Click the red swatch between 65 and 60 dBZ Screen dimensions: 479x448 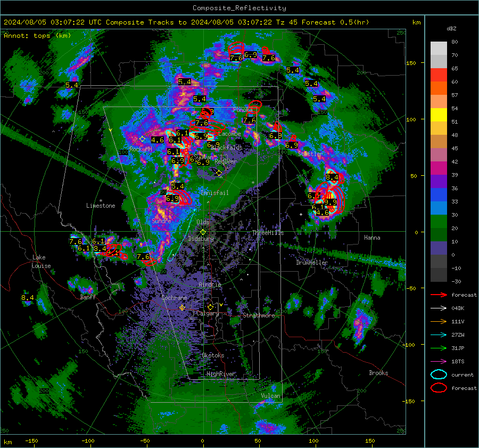coord(439,75)
